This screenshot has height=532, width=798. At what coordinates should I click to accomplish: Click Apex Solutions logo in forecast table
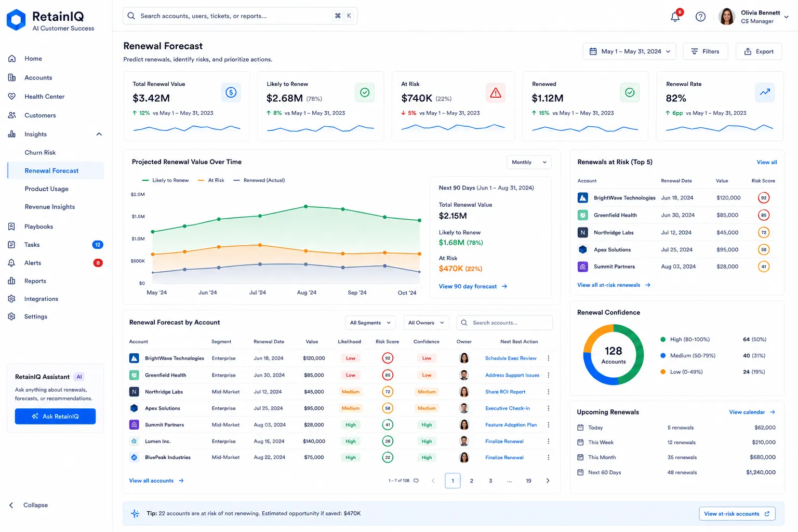[x=134, y=408]
